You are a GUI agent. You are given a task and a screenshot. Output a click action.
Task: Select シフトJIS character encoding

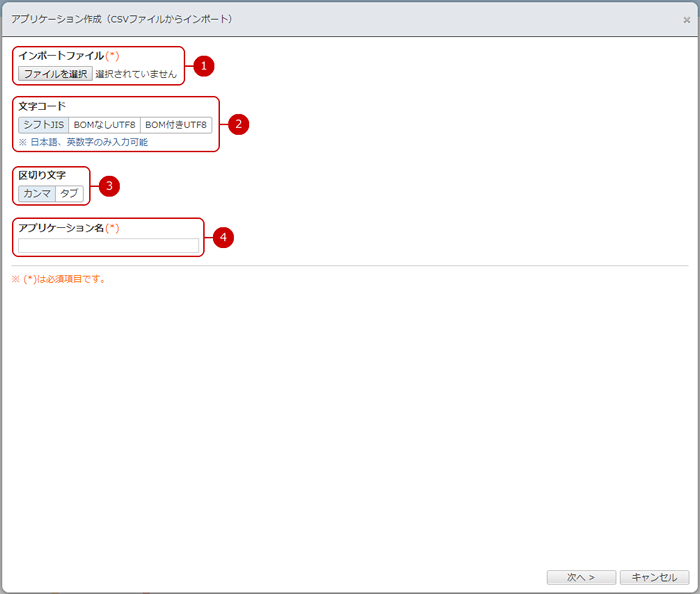pyautogui.click(x=43, y=125)
